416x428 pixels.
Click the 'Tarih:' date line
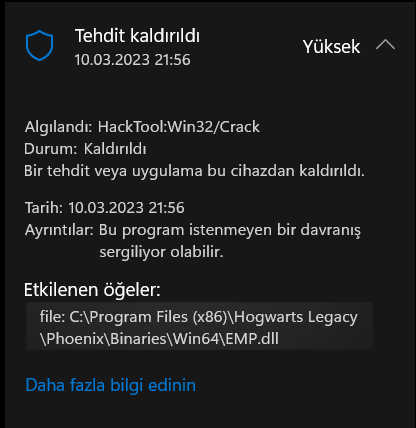click(x=105, y=208)
